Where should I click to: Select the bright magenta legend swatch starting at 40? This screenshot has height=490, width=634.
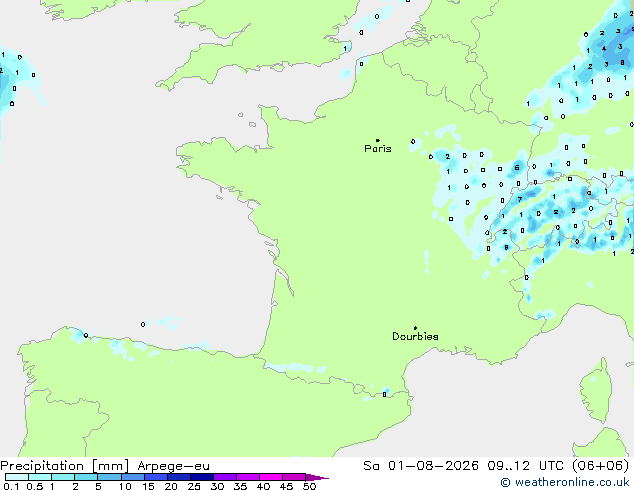click(271, 477)
